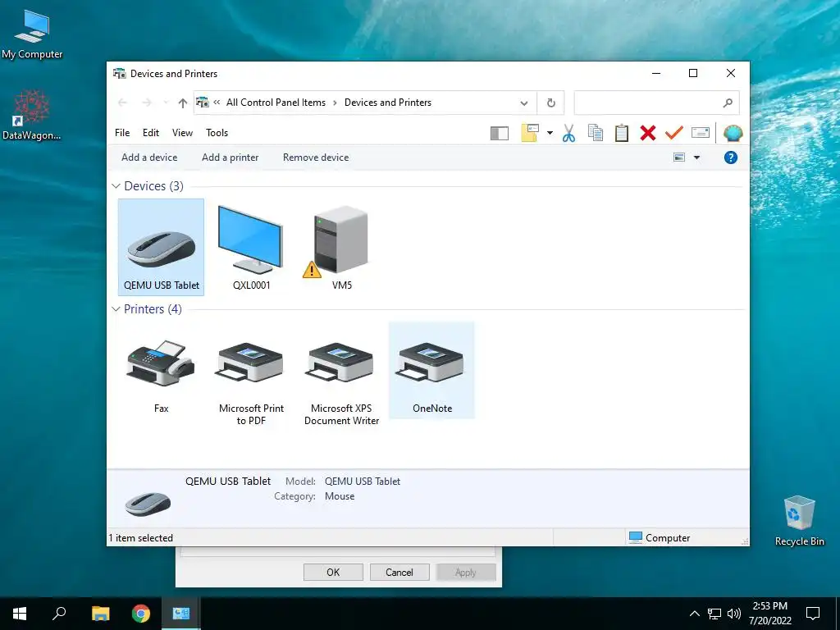Click OK in the background dialog
840x630 pixels.
(x=333, y=572)
